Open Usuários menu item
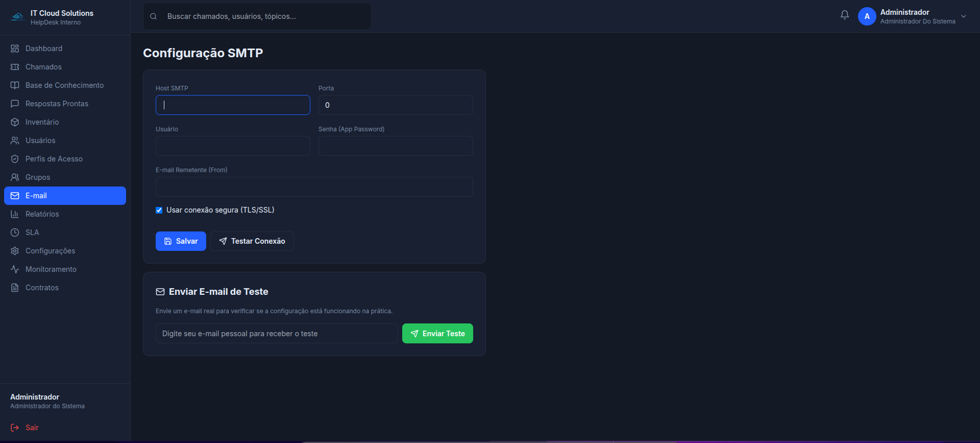 (x=65, y=141)
